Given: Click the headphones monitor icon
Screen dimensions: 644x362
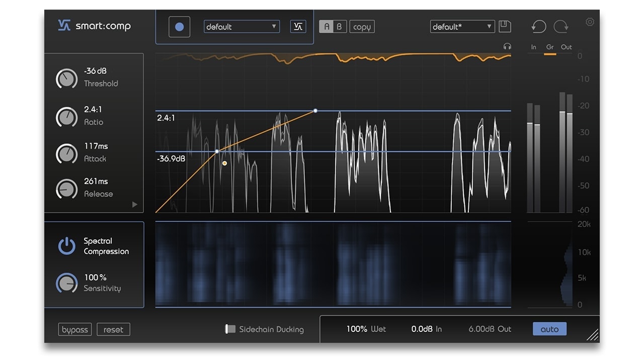Looking at the screenshot, I should tap(507, 46).
